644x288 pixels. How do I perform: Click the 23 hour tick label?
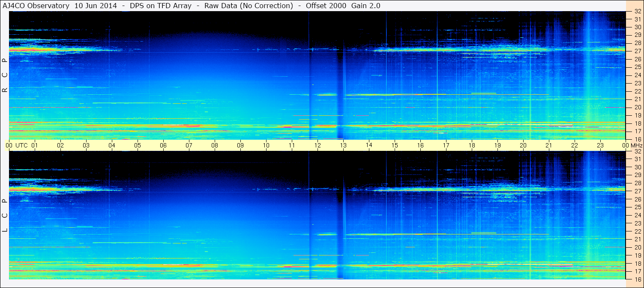[x=600, y=145]
